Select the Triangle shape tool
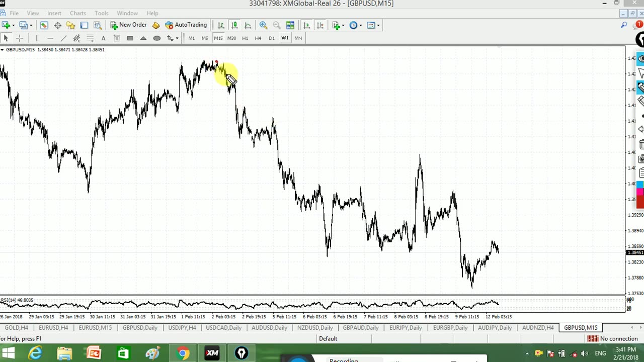 pyautogui.click(x=143, y=38)
